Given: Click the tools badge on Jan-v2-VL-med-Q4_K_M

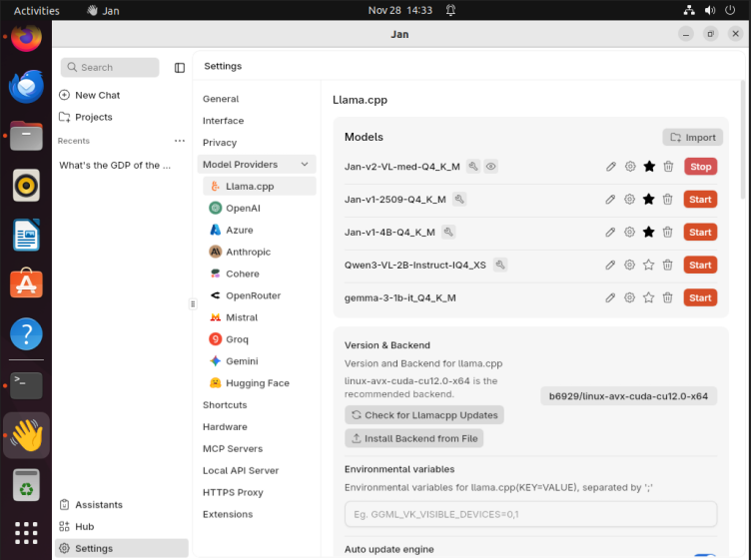Looking at the screenshot, I should (473, 166).
